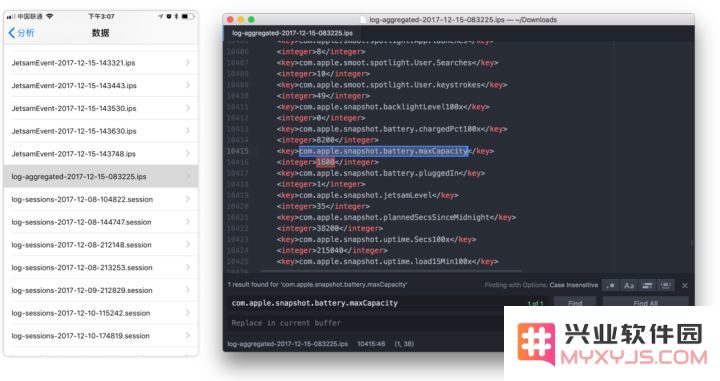Focus the find field containing com.apple.snapshot.battery.maxCapacity
This screenshot has width=720, height=381.
pos(388,303)
